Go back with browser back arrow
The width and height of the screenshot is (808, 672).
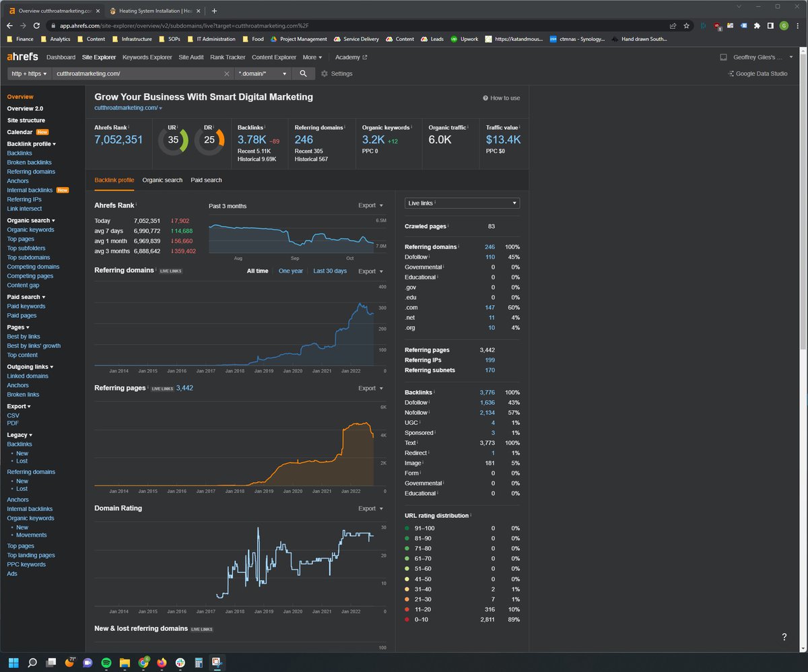(10, 26)
